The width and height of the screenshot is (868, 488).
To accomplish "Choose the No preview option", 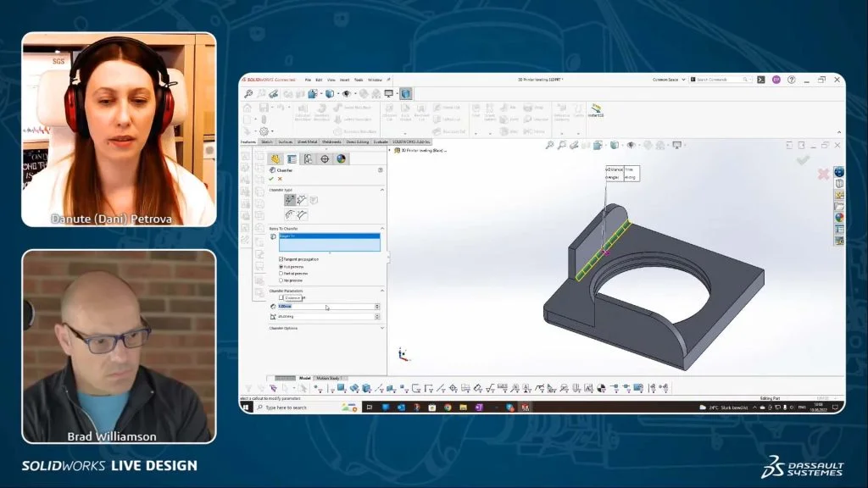I will 280,281.
